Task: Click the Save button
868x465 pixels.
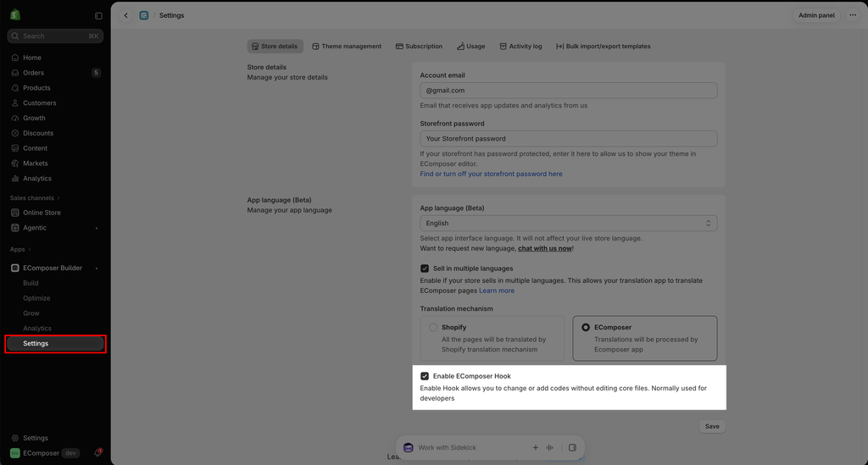Action: click(712, 426)
